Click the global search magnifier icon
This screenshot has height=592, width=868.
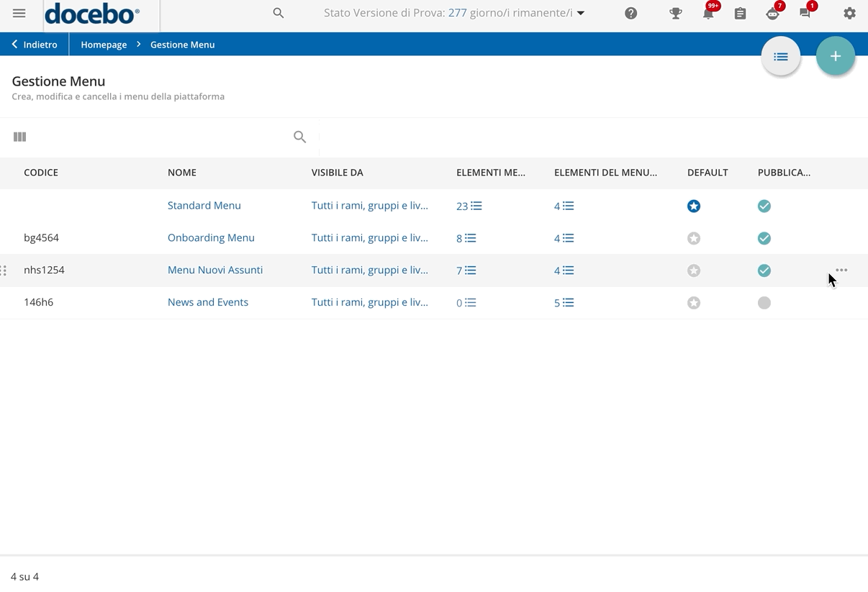pyautogui.click(x=279, y=14)
